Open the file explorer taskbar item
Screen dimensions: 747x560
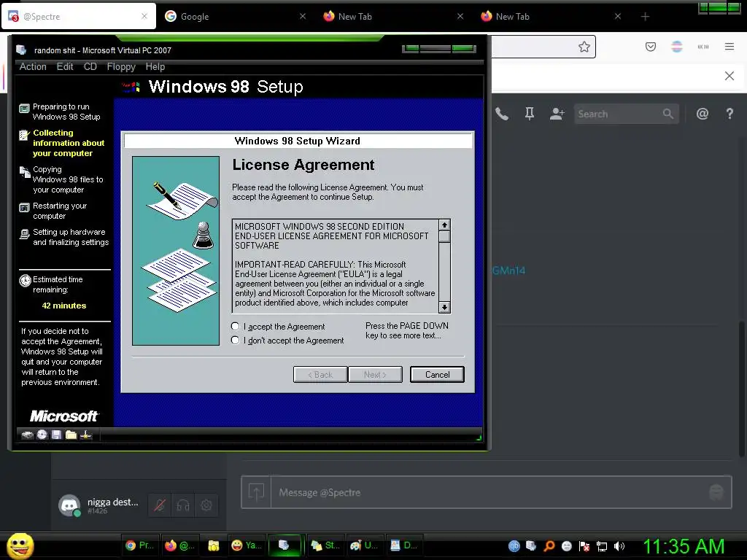[214, 545]
